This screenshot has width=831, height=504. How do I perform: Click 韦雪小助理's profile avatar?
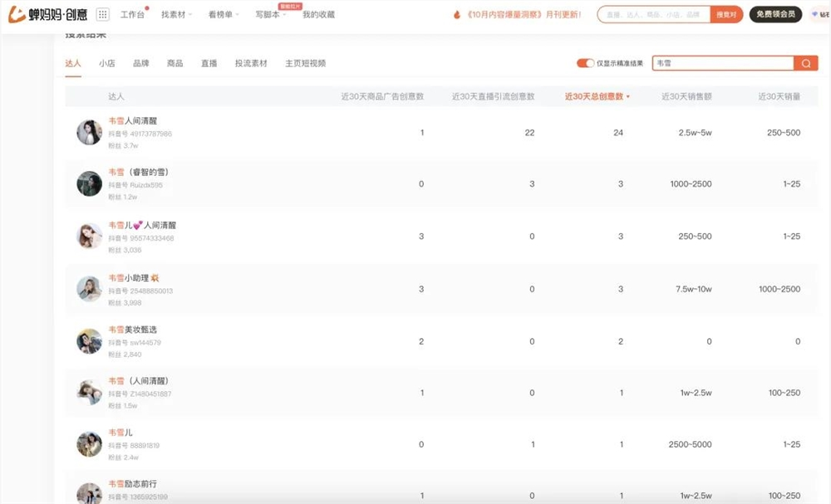(x=89, y=288)
